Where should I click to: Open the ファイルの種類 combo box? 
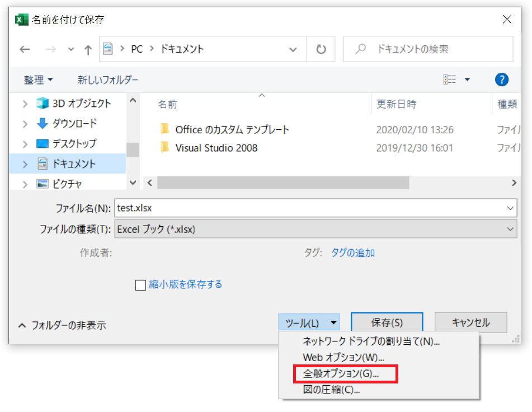click(316, 229)
